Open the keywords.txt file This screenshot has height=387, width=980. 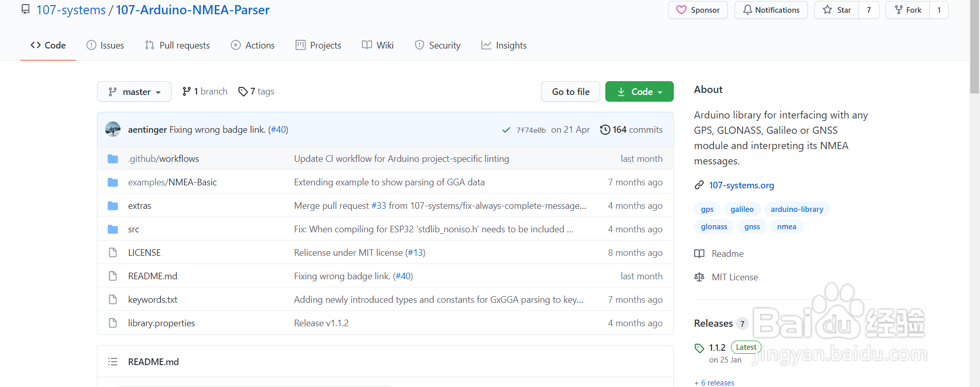click(153, 300)
